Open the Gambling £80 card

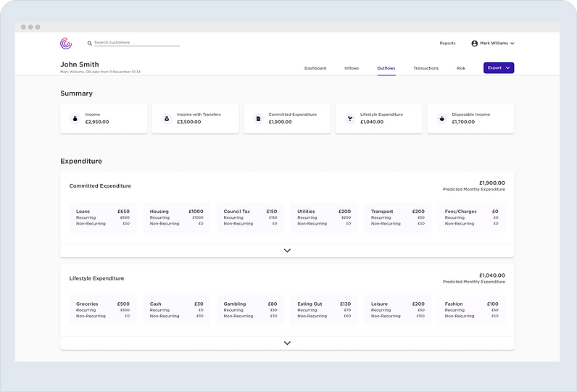click(250, 310)
